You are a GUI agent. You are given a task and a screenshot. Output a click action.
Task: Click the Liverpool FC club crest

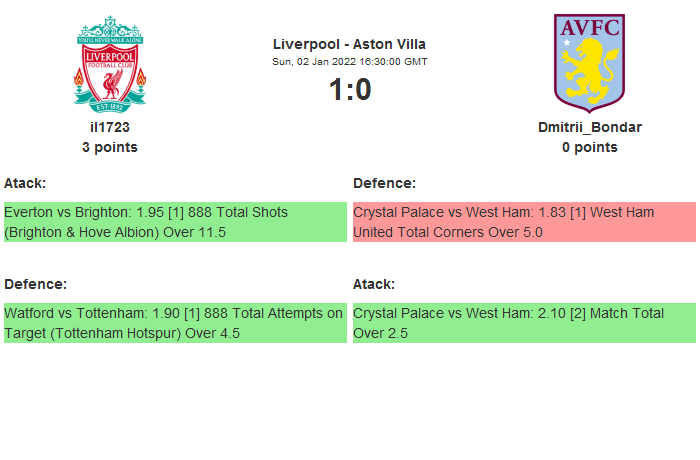110,62
